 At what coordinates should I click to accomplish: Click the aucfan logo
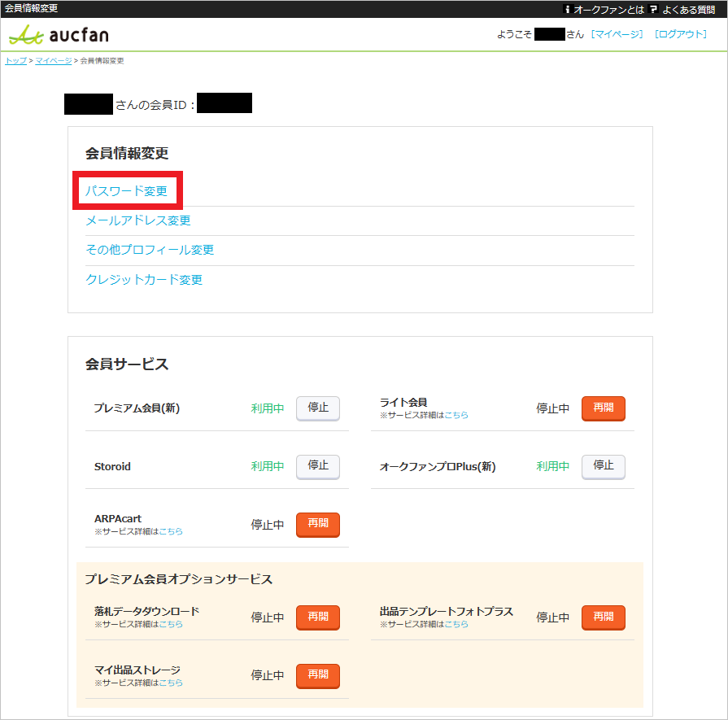coord(59,35)
